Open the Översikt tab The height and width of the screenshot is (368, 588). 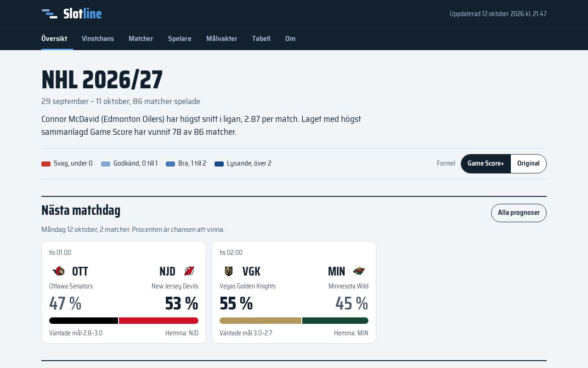54,39
